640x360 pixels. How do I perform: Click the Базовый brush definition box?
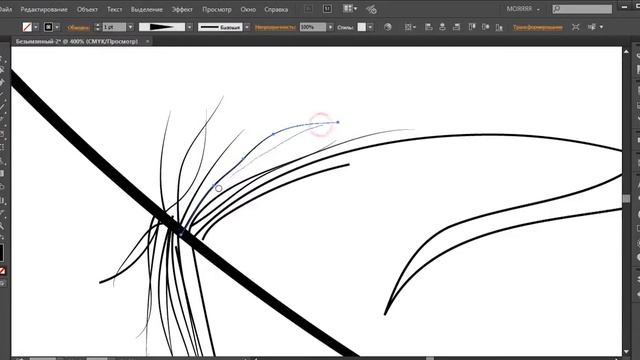220,27
